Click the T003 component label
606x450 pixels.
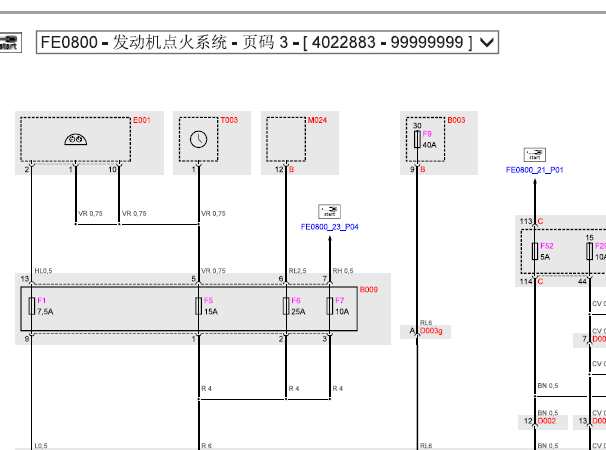coord(229,120)
